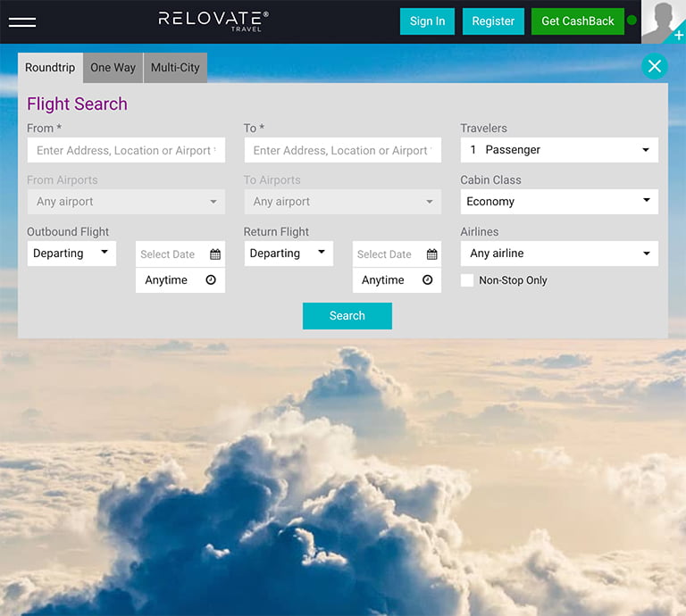The image size is (686, 616).
Task: Open the Any airline dropdown
Action: tap(559, 254)
